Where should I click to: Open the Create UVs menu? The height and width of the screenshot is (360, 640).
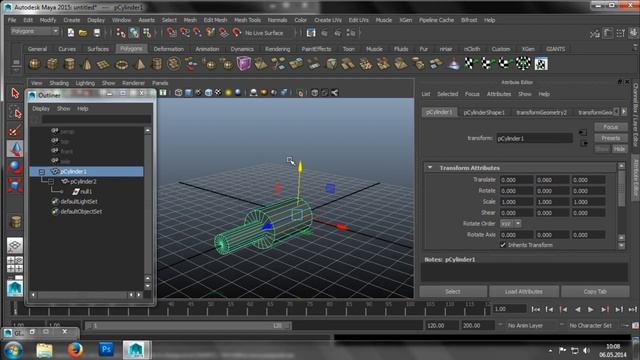tap(328, 20)
